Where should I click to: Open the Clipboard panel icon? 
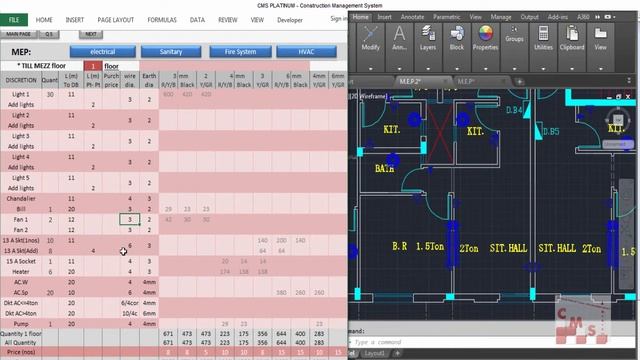point(572,33)
